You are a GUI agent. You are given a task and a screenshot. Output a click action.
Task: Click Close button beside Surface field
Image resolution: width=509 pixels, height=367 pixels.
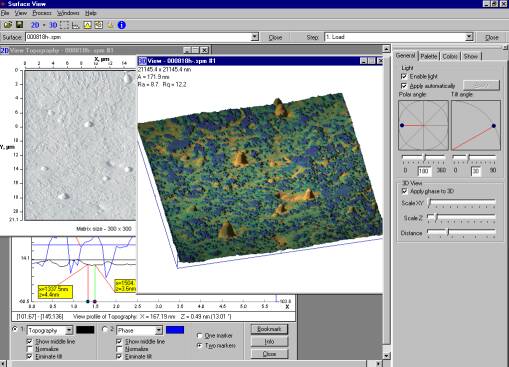click(275, 37)
